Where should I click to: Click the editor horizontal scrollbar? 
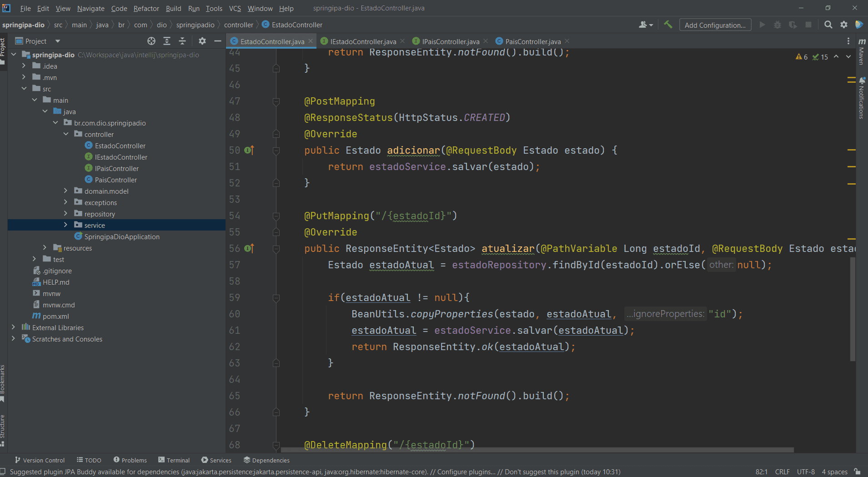[x=537, y=450]
